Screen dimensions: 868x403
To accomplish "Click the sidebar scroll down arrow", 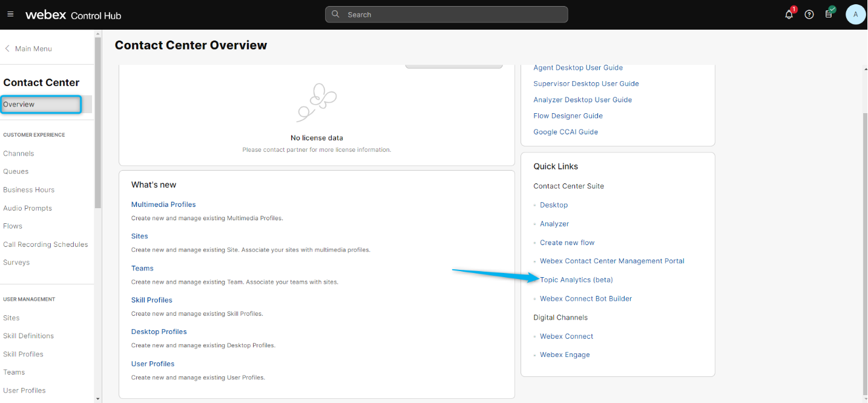I will pyautogui.click(x=98, y=398).
